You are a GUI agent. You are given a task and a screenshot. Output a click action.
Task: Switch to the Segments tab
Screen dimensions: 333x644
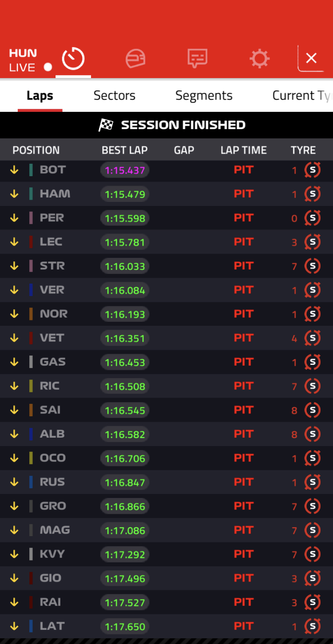click(x=204, y=95)
